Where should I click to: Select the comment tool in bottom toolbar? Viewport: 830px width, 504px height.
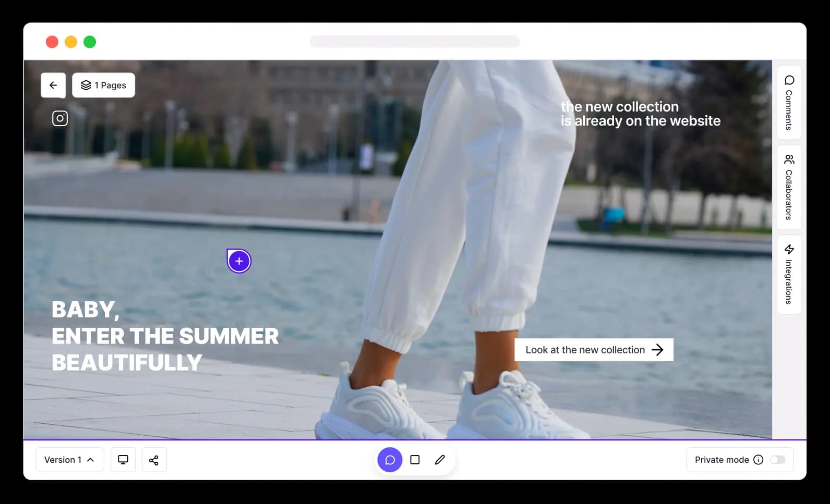[x=390, y=460]
